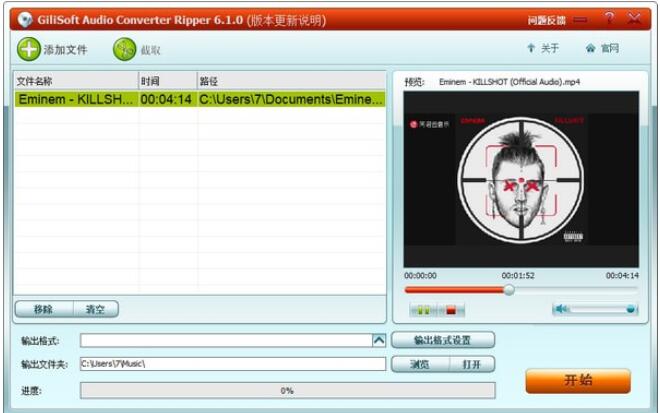Click the orange Start (开始) button
This screenshot has height=413, width=660.
[x=578, y=381]
